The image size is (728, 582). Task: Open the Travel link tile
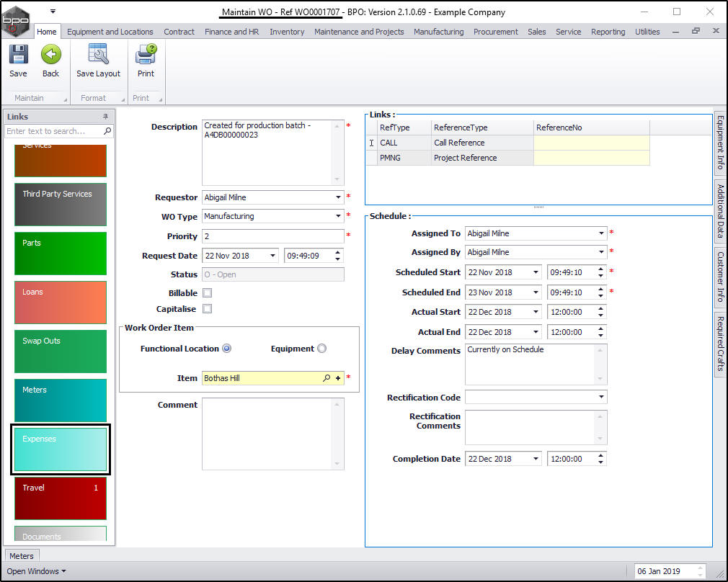coord(61,498)
